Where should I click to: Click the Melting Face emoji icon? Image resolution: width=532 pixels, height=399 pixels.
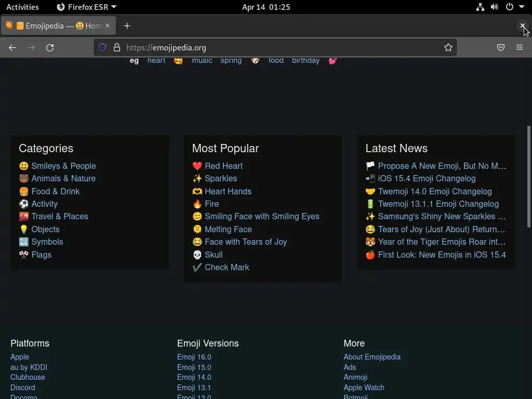(x=197, y=229)
